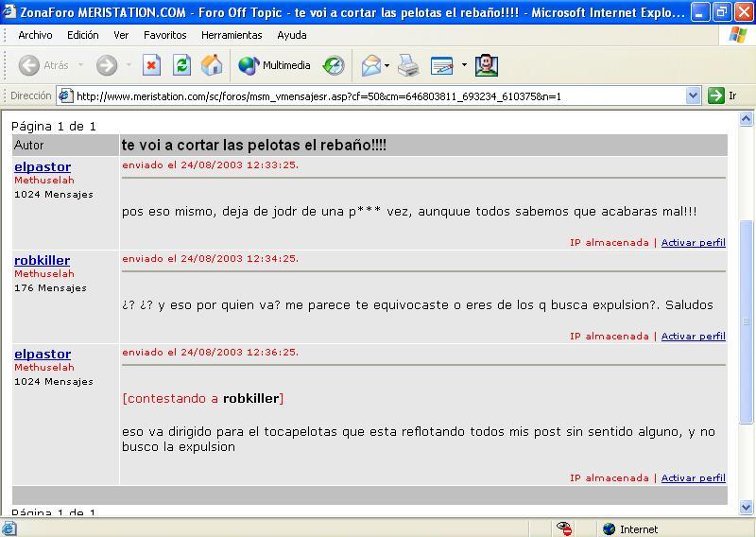Click the scrollbar up arrow
The height and width of the screenshot is (537, 756).
(x=746, y=119)
